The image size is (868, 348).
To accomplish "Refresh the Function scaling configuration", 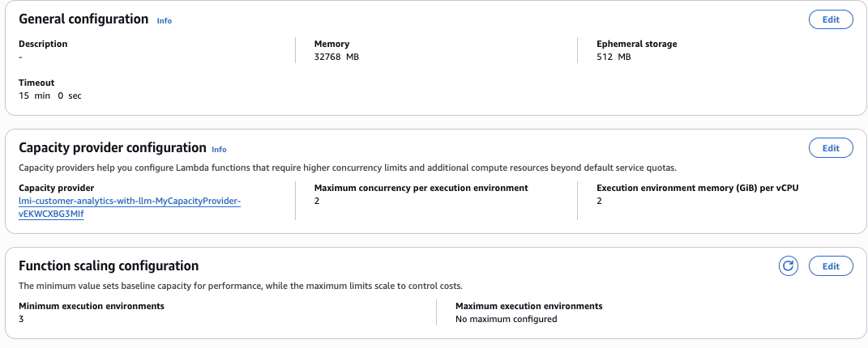I will [x=789, y=265].
